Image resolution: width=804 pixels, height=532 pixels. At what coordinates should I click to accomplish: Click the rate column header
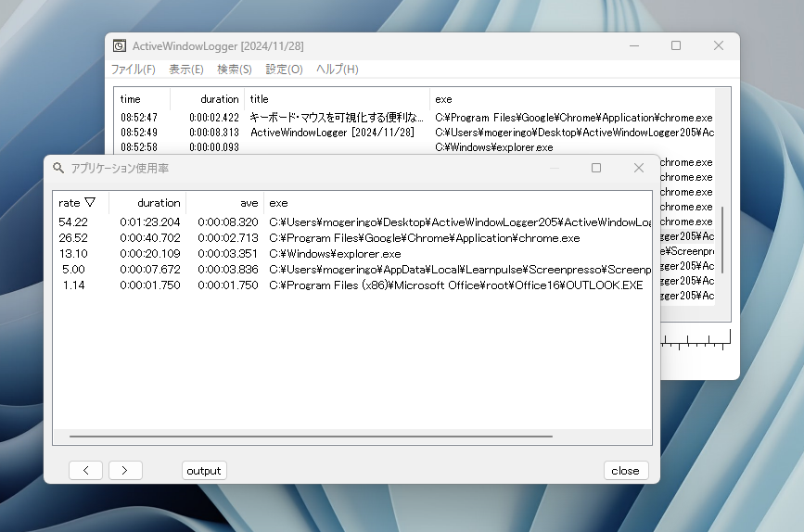(81, 203)
